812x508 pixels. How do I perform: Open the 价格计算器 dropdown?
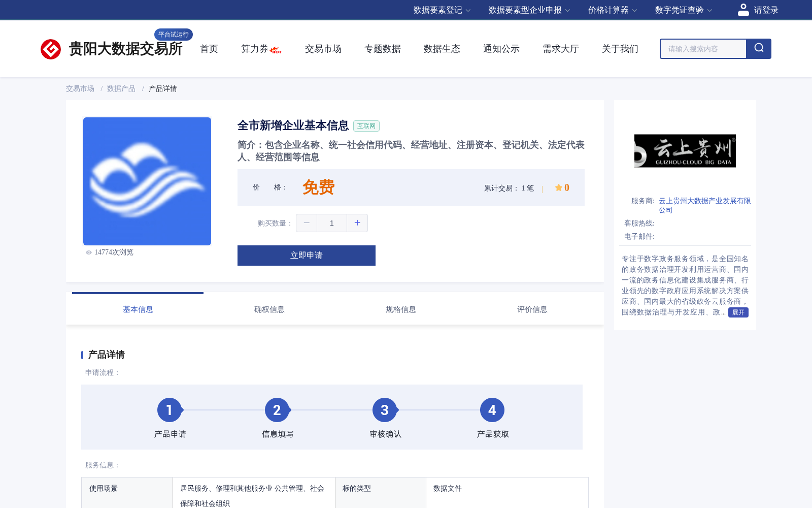point(613,10)
